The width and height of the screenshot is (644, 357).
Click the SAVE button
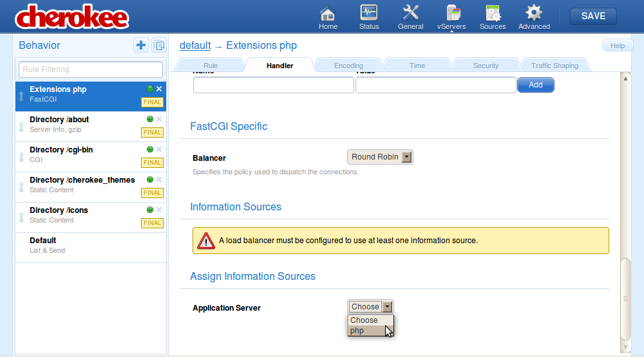tap(593, 16)
